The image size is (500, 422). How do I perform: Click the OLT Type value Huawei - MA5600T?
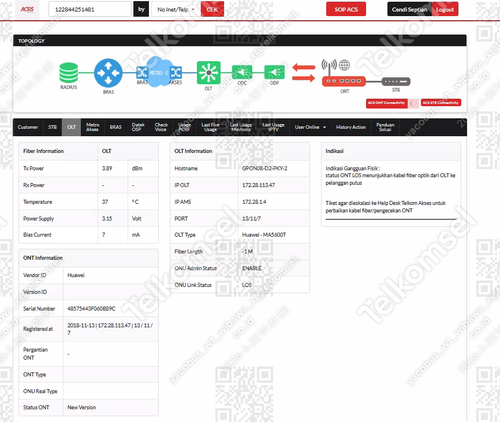[x=264, y=235]
